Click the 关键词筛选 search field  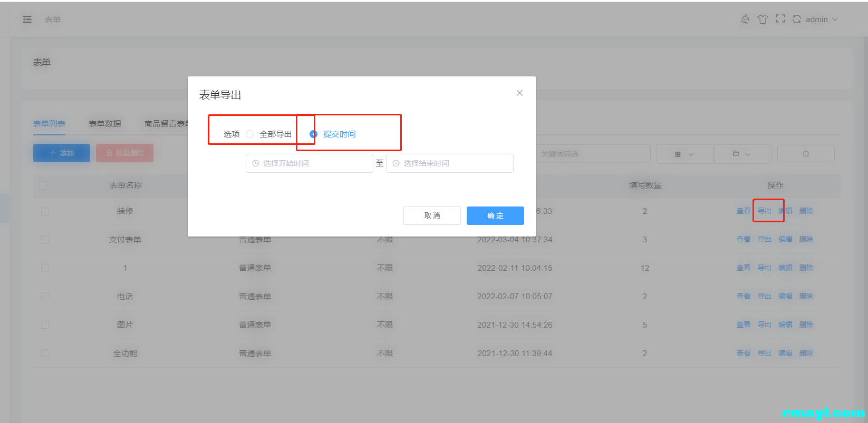pos(593,154)
